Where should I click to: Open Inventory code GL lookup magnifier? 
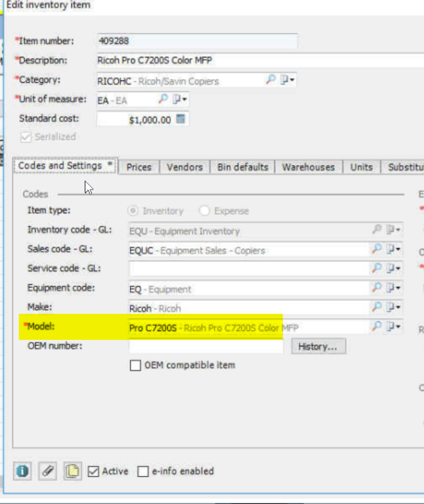coord(377,229)
